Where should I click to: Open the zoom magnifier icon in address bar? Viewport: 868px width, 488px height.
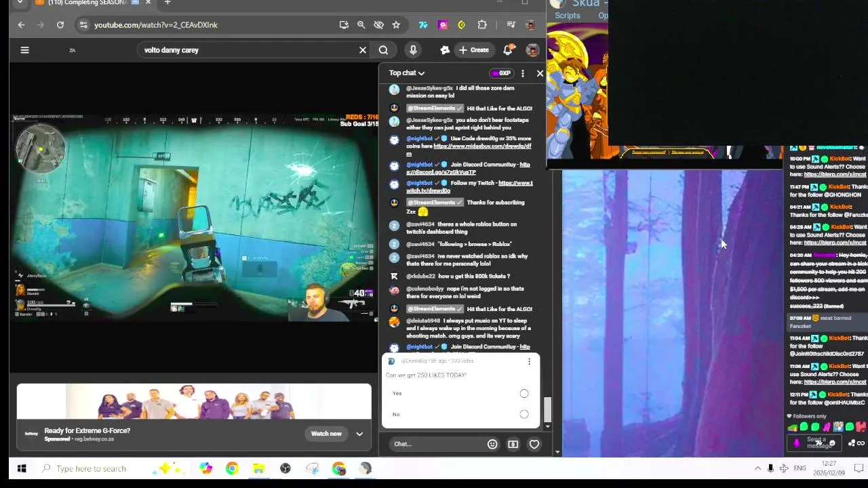(x=361, y=25)
